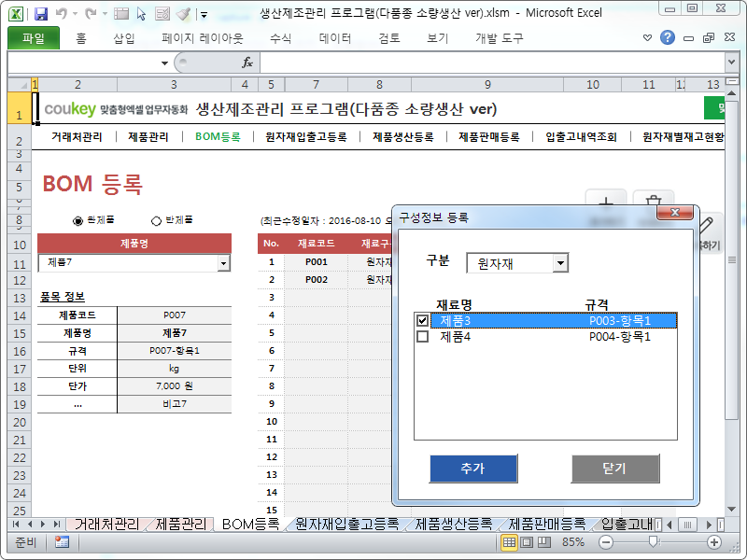
Task: Zoom out with the minus icon
Action: [x=605, y=542]
